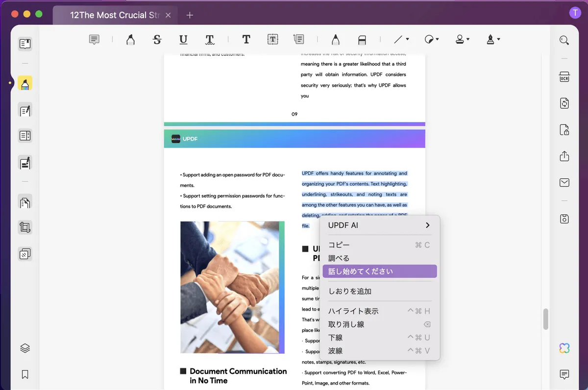Select the Pencil drawing tool
Screen dimensions: 588x390
(335, 40)
